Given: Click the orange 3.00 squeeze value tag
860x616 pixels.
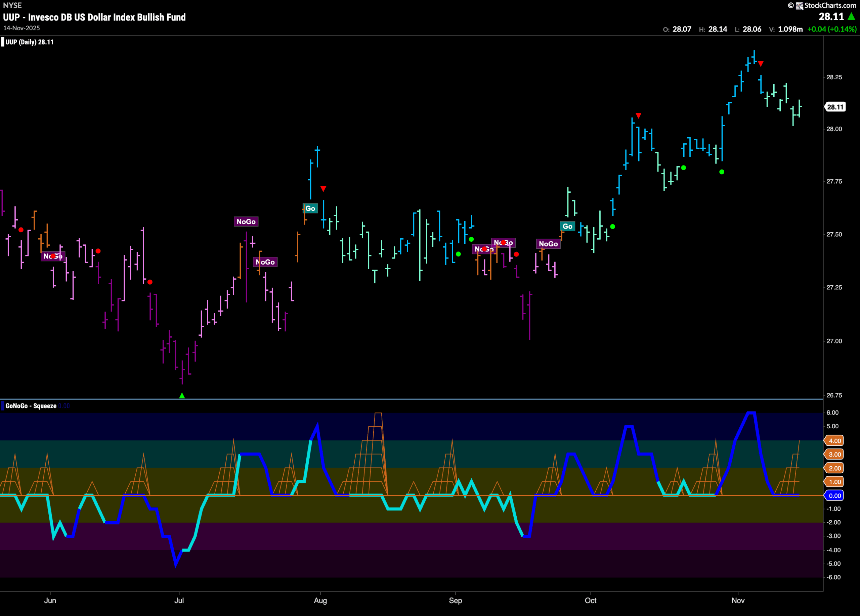Looking at the screenshot, I should point(834,455).
